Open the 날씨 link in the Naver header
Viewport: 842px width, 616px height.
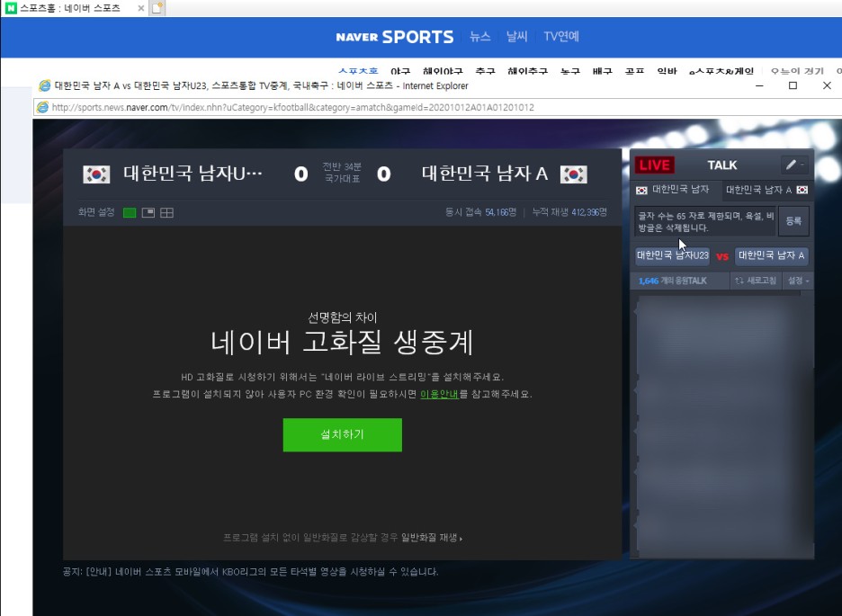516,37
